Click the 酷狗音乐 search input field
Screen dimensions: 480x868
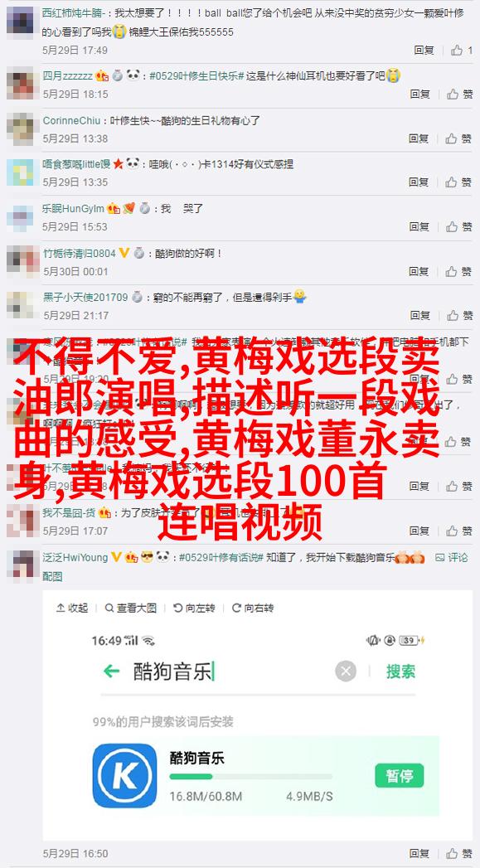coord(232,672)
